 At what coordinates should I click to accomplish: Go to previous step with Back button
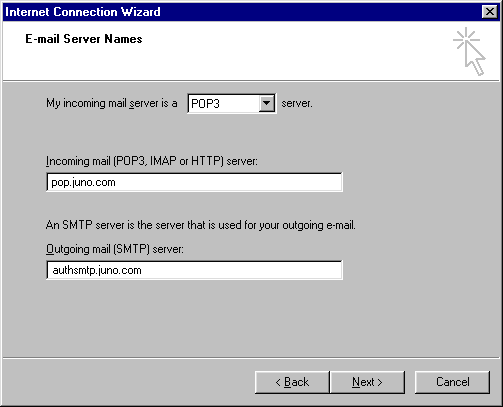pyautogui.click(x=292, y=382)
